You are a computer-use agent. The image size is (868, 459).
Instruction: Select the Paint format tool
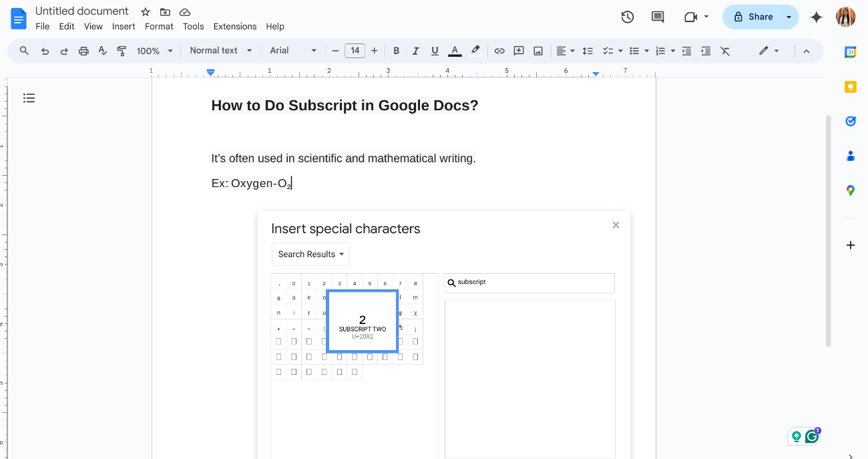pyautogui.click(x=122, y=50)
